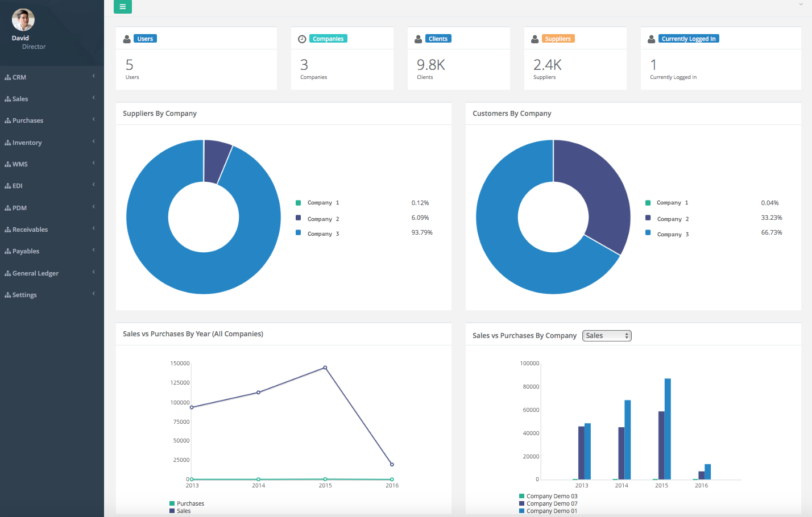This screenshot has height=517, width=812.
Task: Click the user icon beside Users badge
Action: click(x=127, y=39)
